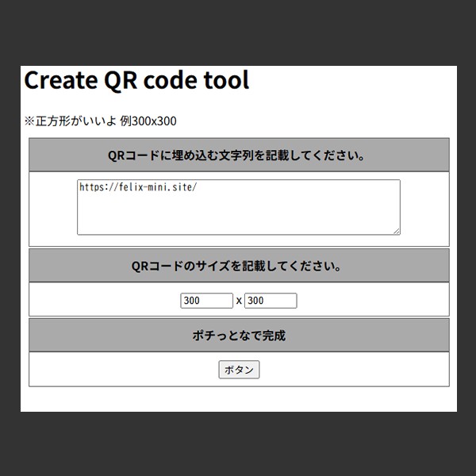Click the https://felix-mini.site/ URL text
The width and height of the screenshot is (476, 476).
click(x=137, y=188)
